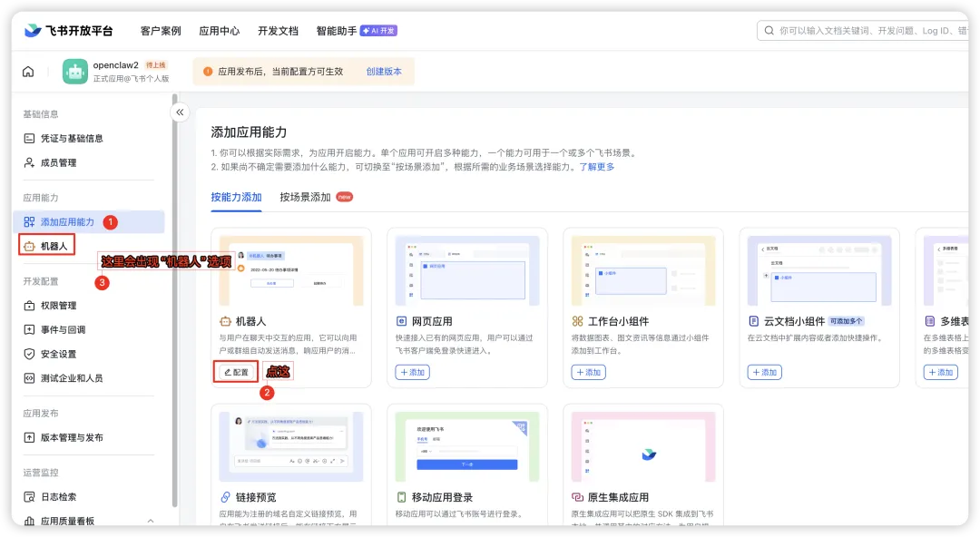Screen dimensions: 980x537
Task: Click the 机器人 card preview thumbnail
Action: [291, 270]
